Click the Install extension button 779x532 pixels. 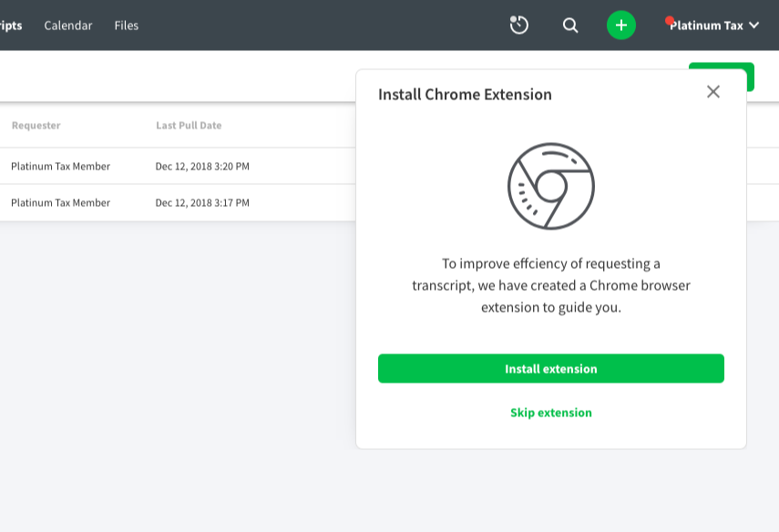click(551, 368)
